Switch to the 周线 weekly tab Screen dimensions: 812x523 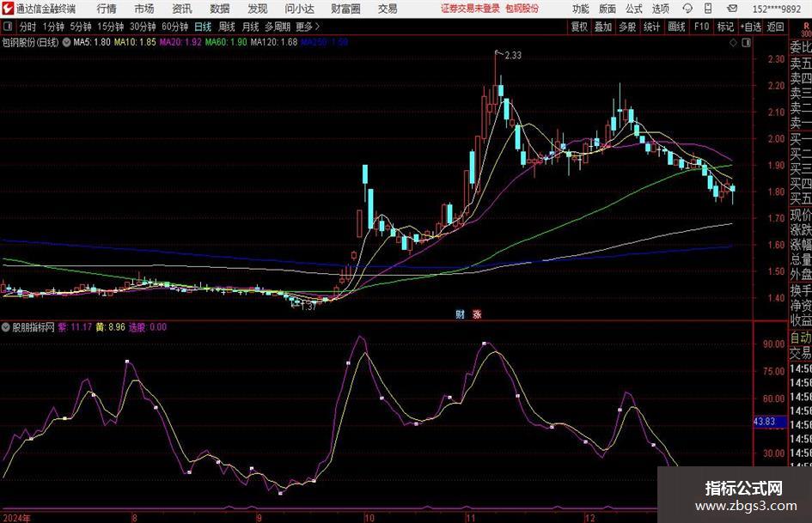(227, 27)
